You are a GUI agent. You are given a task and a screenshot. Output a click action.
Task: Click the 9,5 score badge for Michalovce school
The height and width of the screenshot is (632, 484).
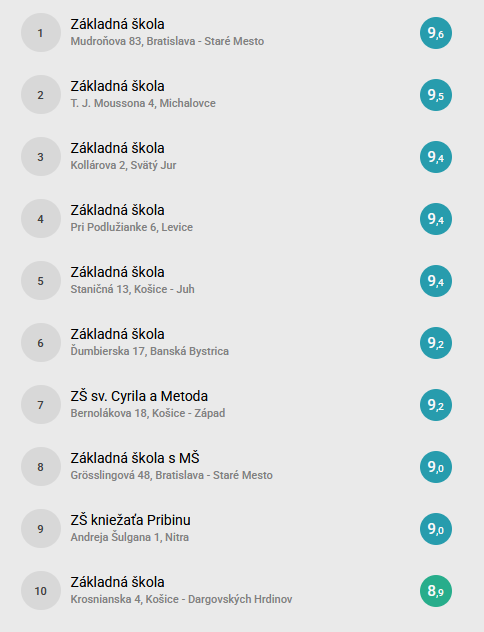[x=436, y=95]
